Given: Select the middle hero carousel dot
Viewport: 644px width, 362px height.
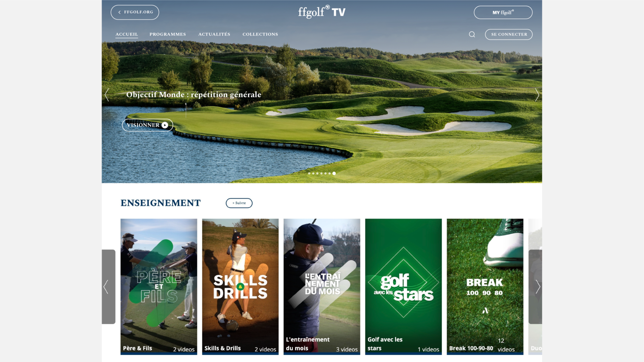Looking at the screenshot, I should [x=321, y=173].
